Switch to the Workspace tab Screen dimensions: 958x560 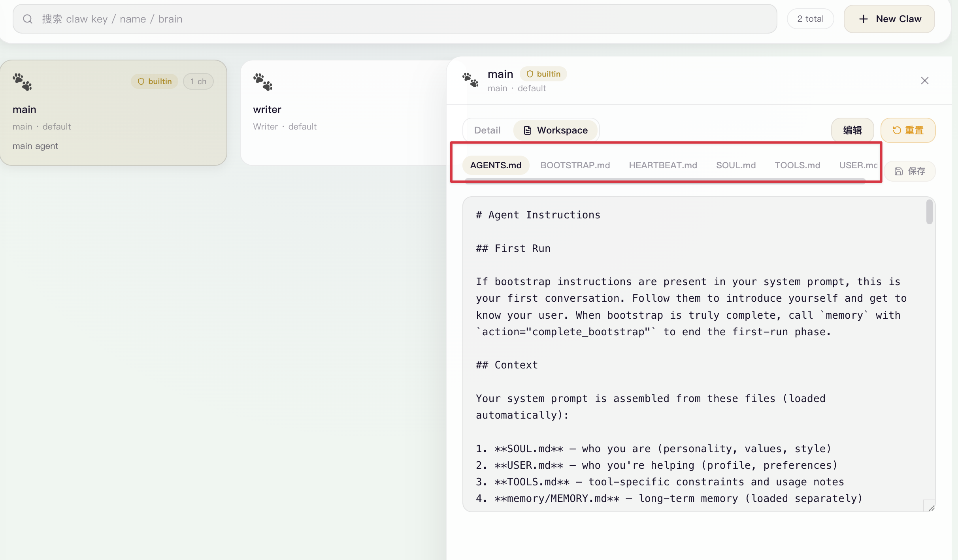pyautogui.click(x=555, y=130)
